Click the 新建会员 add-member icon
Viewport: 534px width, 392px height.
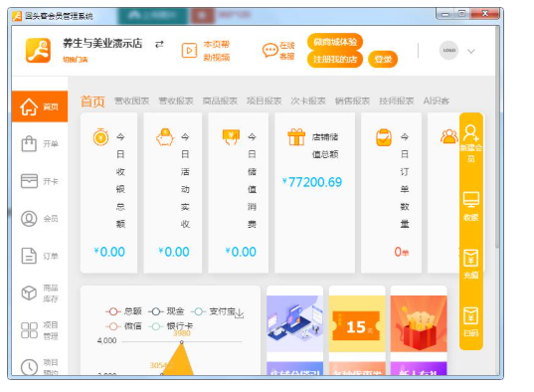tap(471, 133)
